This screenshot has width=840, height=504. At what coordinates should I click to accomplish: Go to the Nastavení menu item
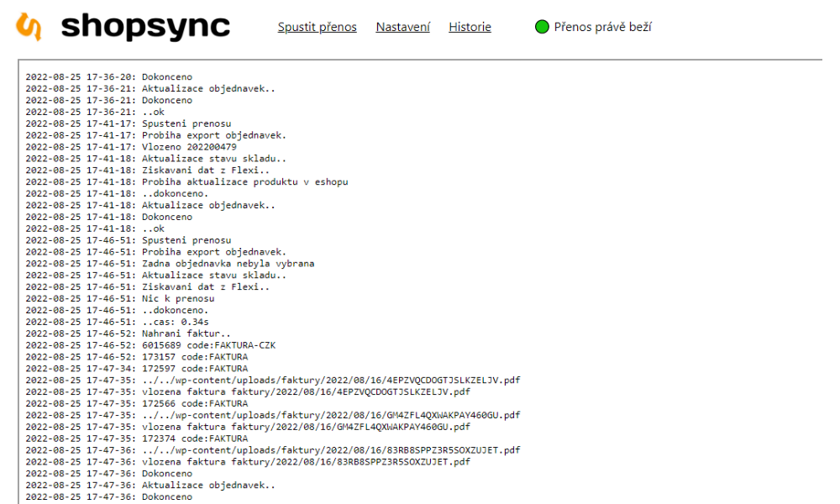(402, 27)
